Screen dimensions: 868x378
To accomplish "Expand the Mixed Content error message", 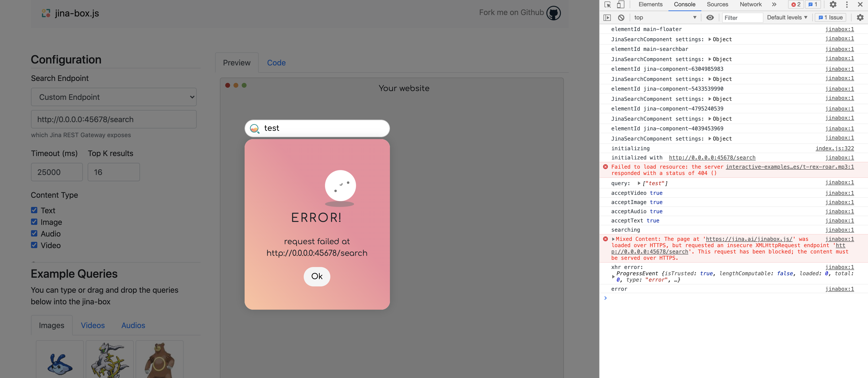I will (613, 239).
